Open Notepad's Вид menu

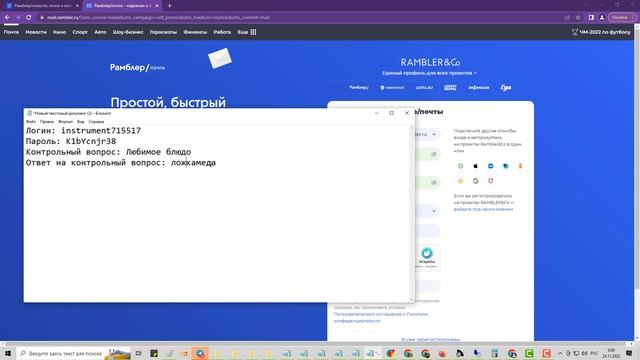tap(80, 122)
